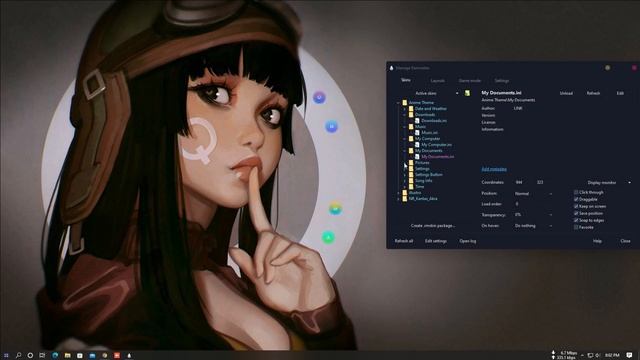Click the Time folder icon

pyautogui.click(x=411, y=187)
